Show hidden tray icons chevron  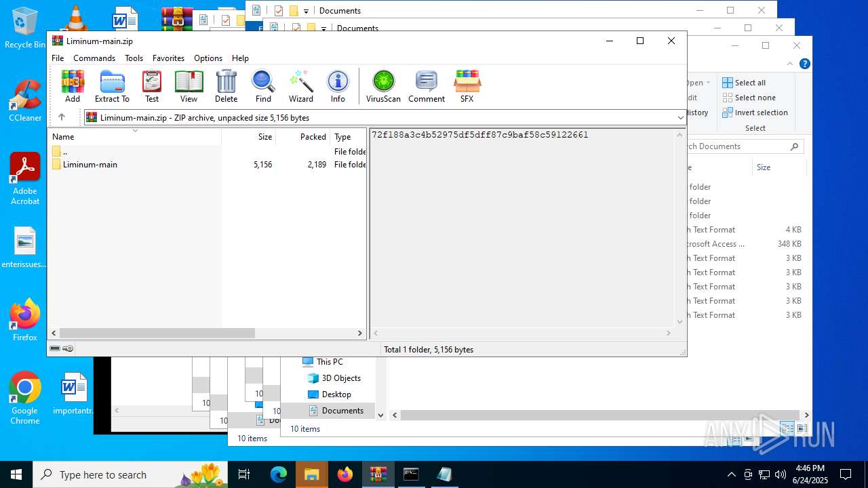click(x=731, y=474)
